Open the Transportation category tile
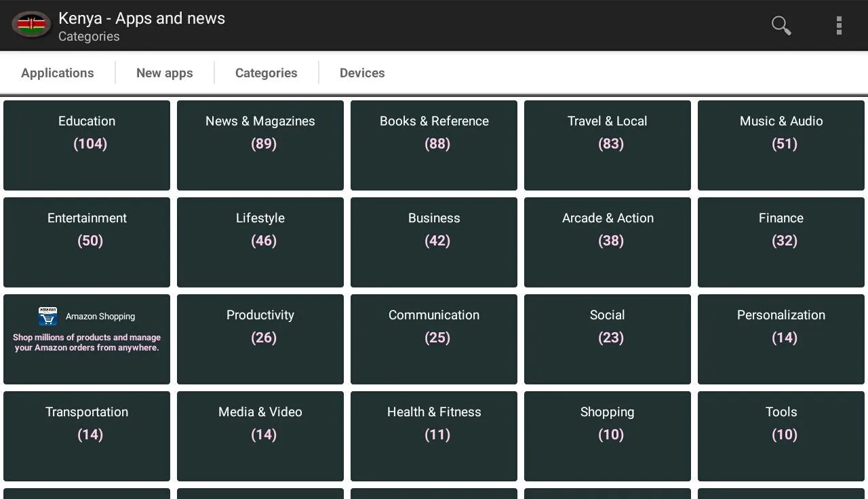Image resolution: width=868 pixels, height=499 pixels. (87, 436)
